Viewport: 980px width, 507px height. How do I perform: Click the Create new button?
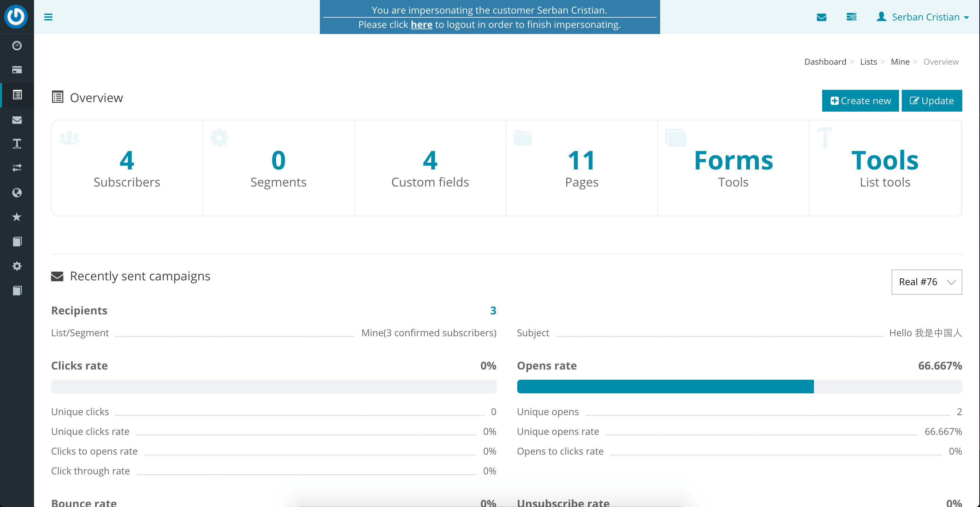click(860, 101)
